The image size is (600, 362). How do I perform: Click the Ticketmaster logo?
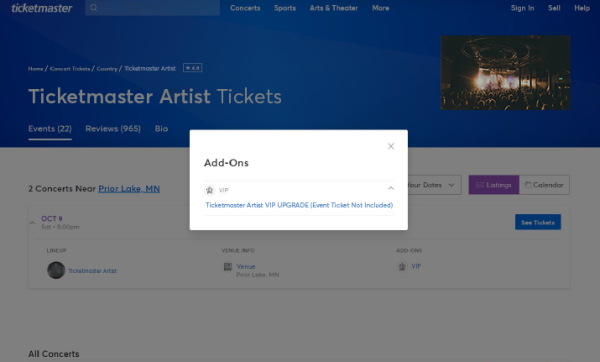click(x=41, y=8)
